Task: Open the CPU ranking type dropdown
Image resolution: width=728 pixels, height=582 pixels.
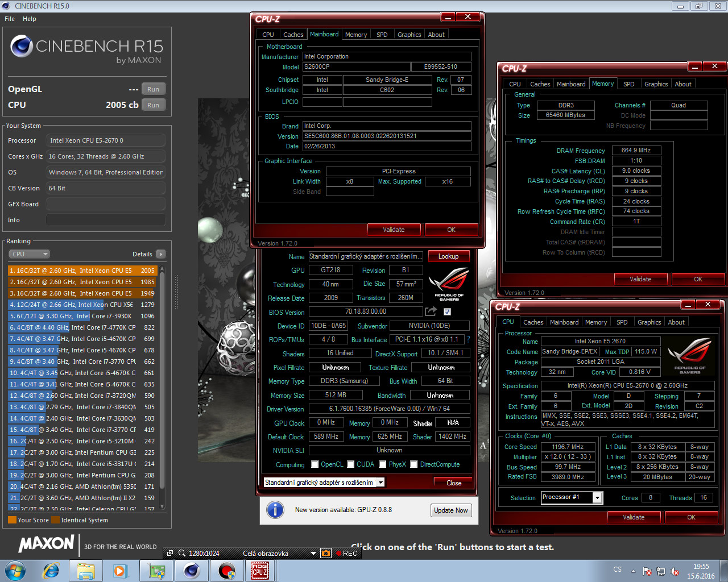Action: 29,254
